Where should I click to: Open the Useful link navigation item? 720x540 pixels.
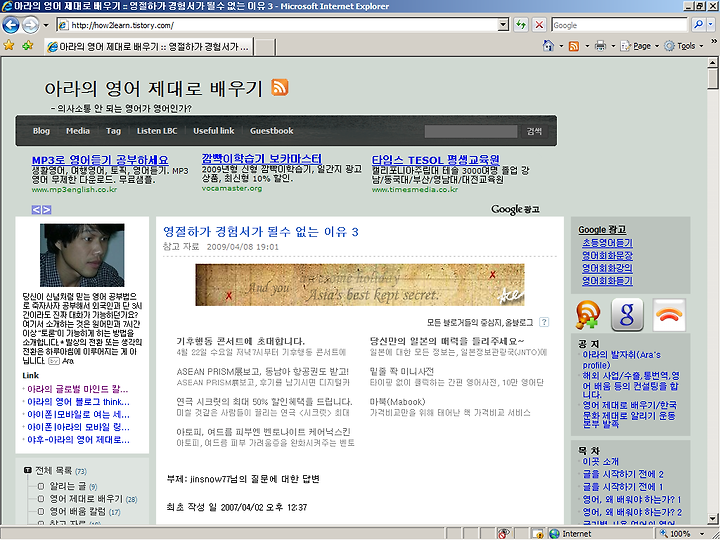coord(214,131)
